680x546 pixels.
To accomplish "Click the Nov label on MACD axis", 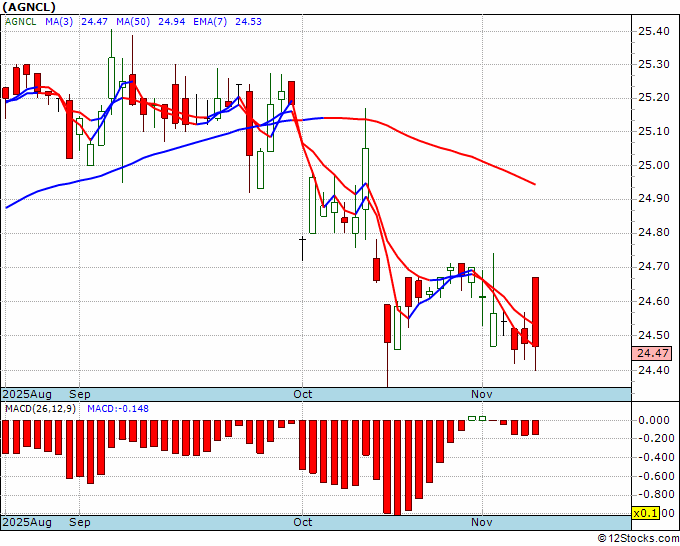I will 482,522.
